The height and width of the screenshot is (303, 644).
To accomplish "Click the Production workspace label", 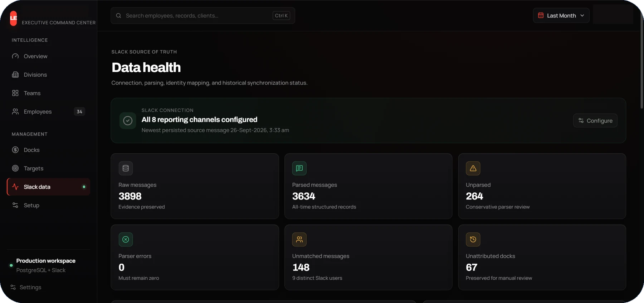I will tap(46, 261).
